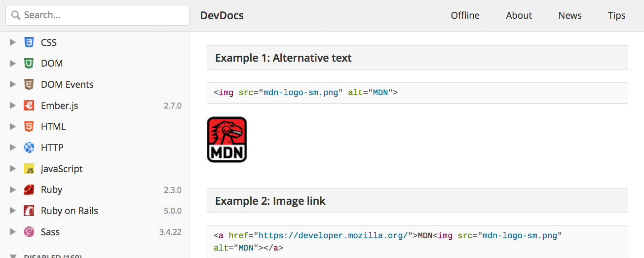Click the 'Example 1: Alternative text' heading
Viewport: 644px width, 258px height.
pos(417,58)
